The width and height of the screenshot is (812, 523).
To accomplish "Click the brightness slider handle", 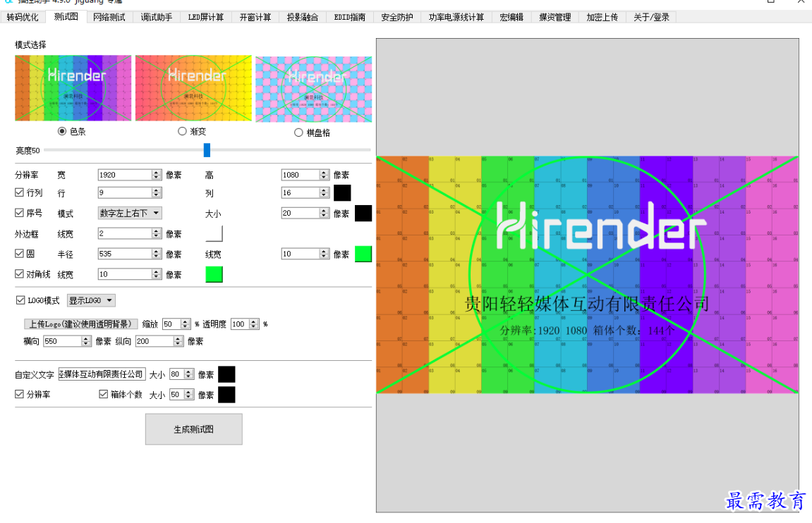I will pos(207,150).
